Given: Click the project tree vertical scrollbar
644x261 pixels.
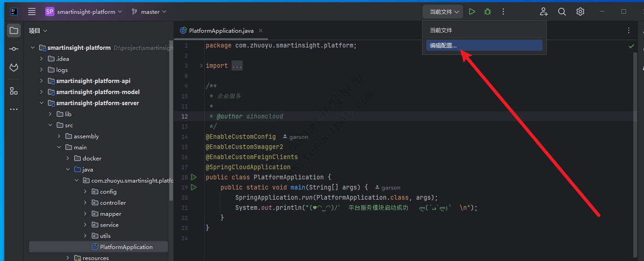Looking at the screenshot, I should tap(171, 120).
